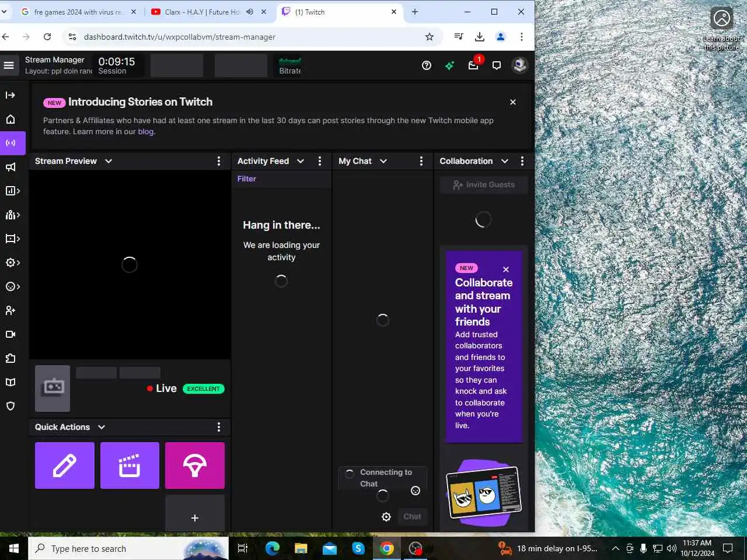This screenshot has width=747, height=560.
Task: Click the green sparkle icon in header
Action: coord(449,65)
